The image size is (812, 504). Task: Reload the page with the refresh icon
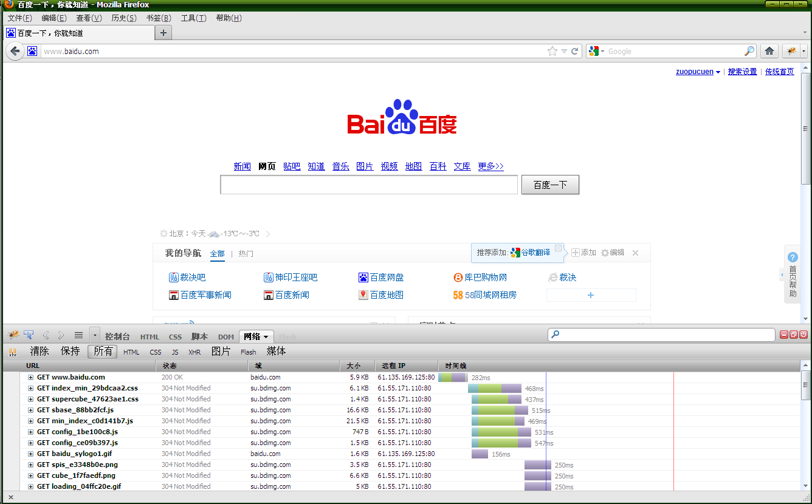[x=574, y=51]
